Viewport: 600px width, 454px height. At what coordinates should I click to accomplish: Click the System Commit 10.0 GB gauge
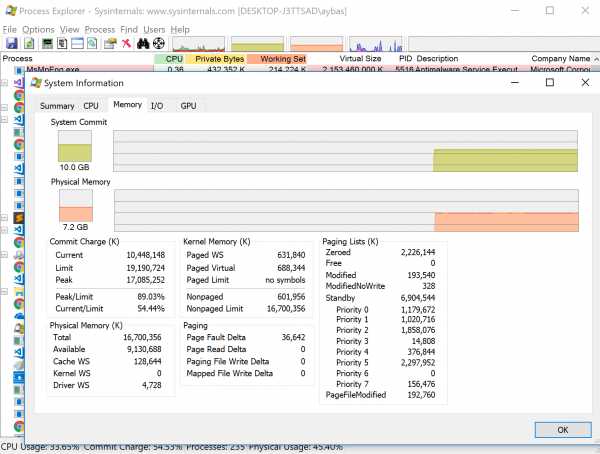pos(75,146)
